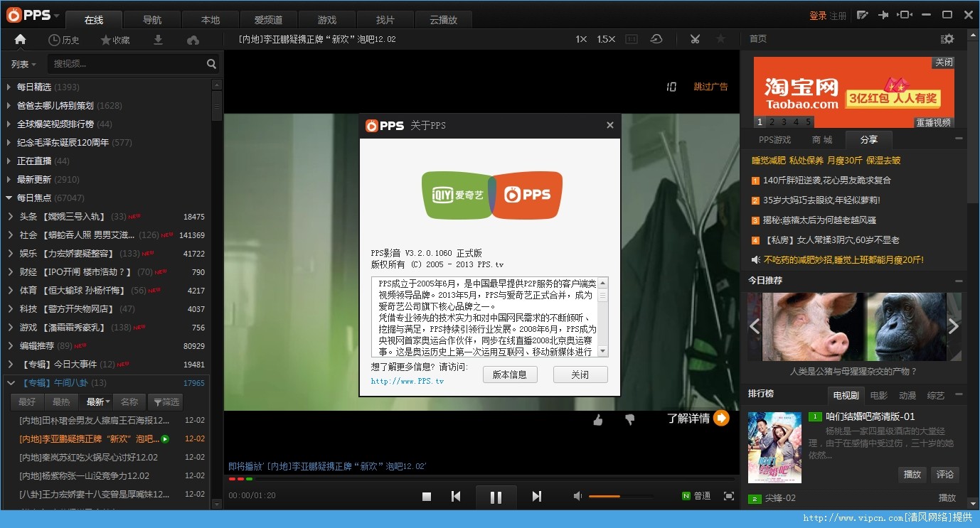Collapse the 午间八卦 album

click(11, 383)
